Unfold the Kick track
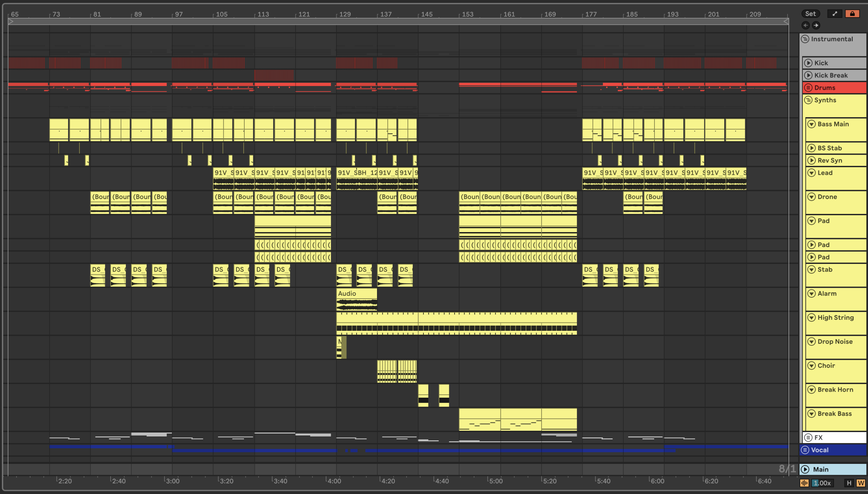The image size is (868, 494). [x=808, y=63]
